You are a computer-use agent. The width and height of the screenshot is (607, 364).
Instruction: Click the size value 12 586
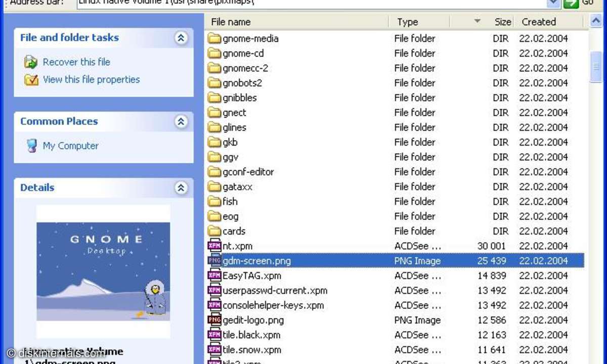click(x=491, y=320)
